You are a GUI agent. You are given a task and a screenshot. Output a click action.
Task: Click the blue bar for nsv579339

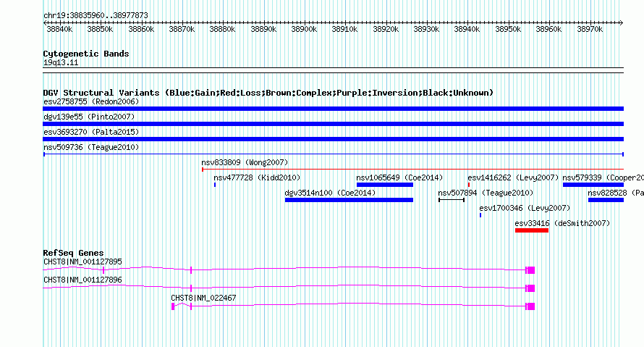(x=593, y=185)
